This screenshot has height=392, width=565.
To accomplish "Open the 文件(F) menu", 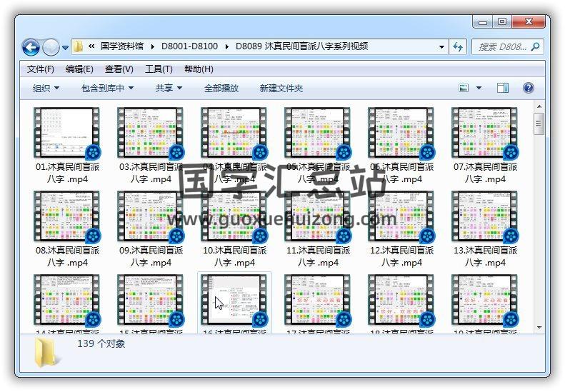I will (41, 69).
